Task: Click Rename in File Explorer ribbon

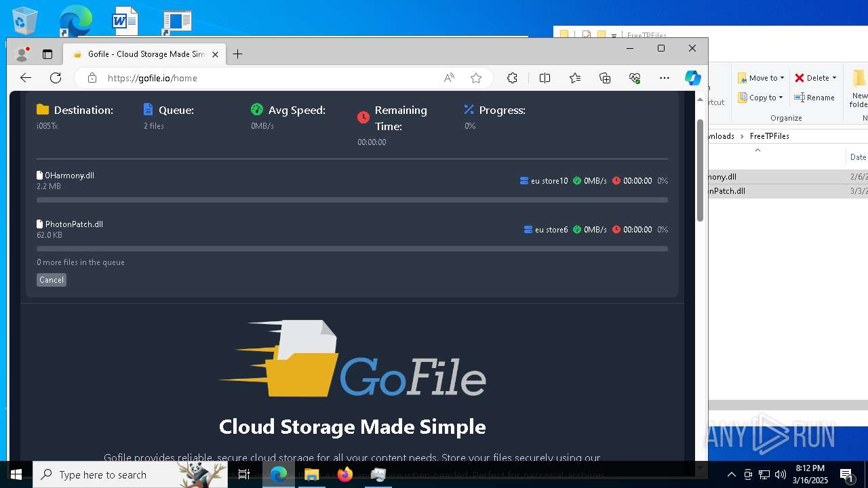Action: coord(814,98)
